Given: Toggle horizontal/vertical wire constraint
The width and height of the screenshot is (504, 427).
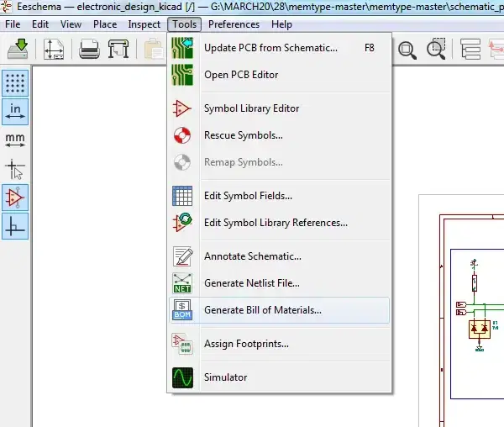Looking at the screenshot, I should pyautogui.click(x=15, y=226).
